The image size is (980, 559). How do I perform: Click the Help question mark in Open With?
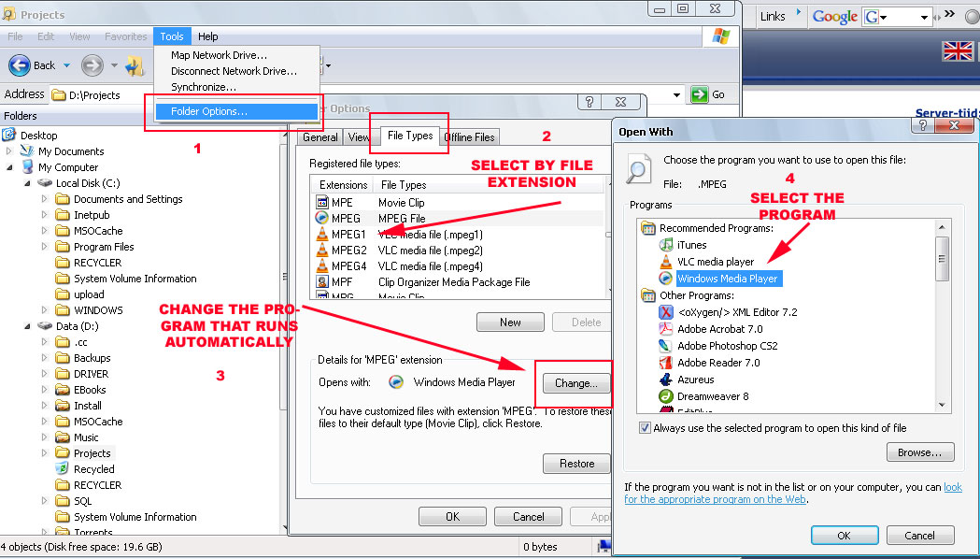coord(923,125)
